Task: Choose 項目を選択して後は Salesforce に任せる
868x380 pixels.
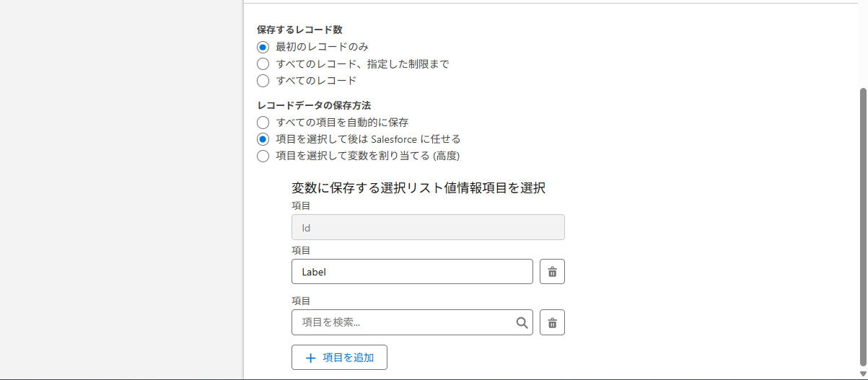Action: pos(263,139)
